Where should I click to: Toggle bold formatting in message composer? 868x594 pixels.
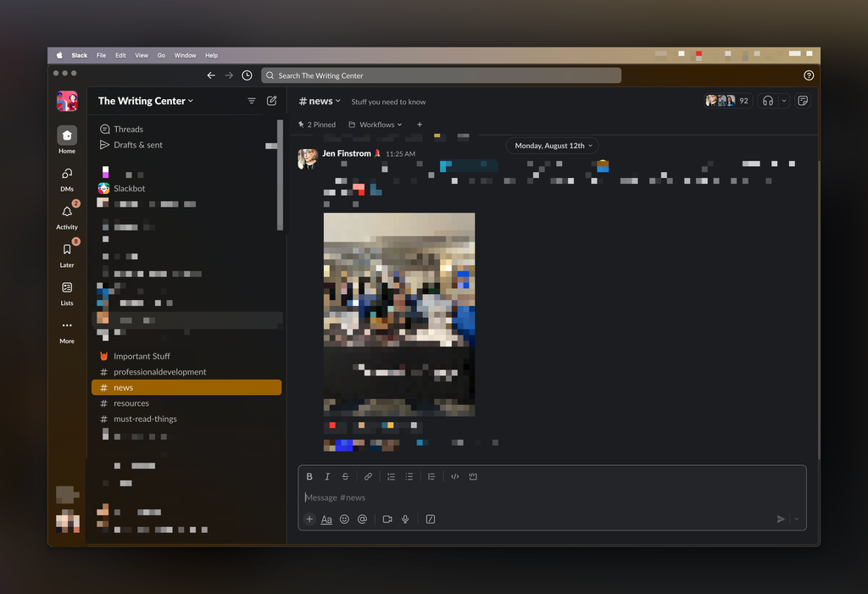tap(309, 477)
